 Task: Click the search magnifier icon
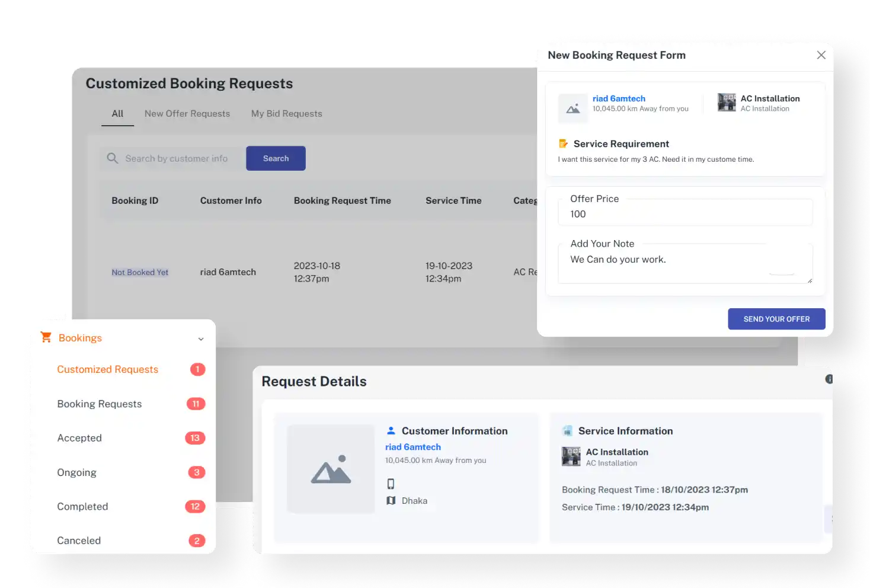click(113, 158)
